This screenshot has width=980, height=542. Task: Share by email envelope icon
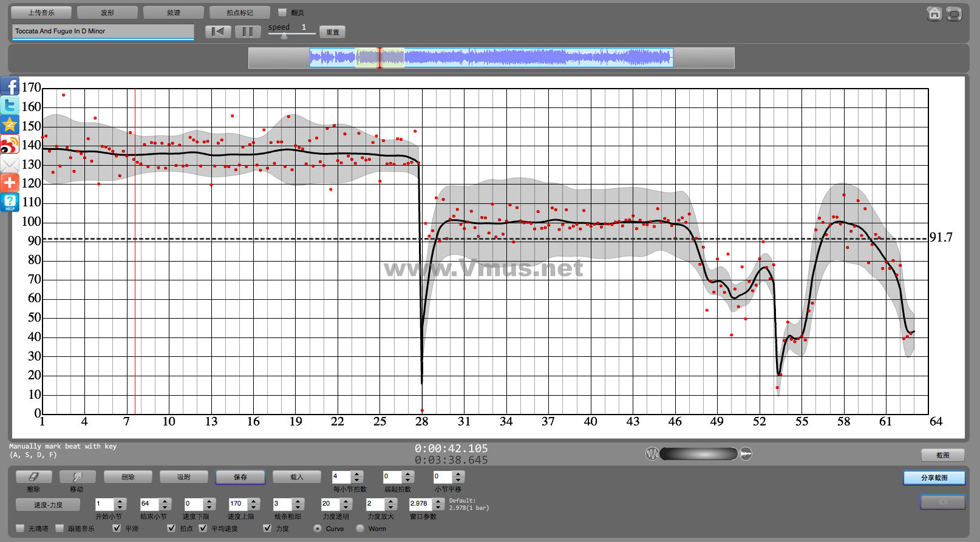10,163
